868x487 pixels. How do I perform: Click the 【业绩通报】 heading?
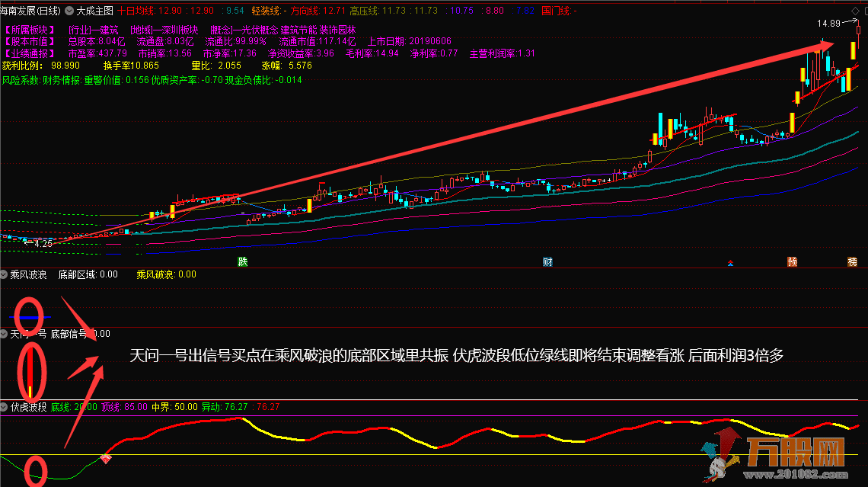30,54
